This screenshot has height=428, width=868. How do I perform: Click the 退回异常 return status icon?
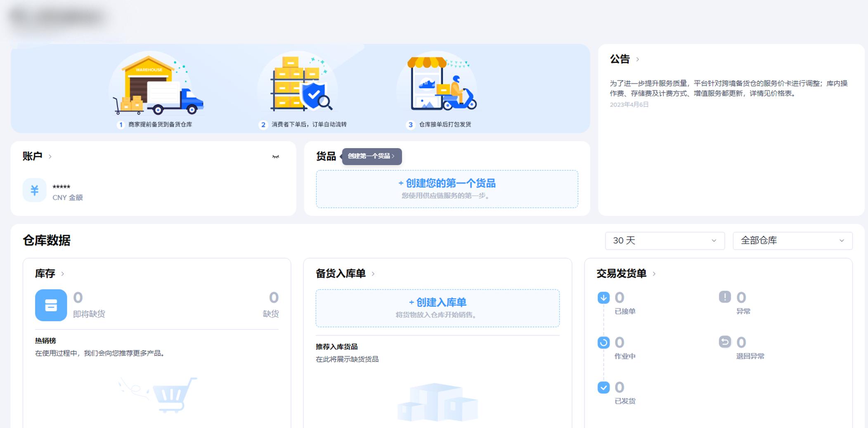[x=725, y=342]
